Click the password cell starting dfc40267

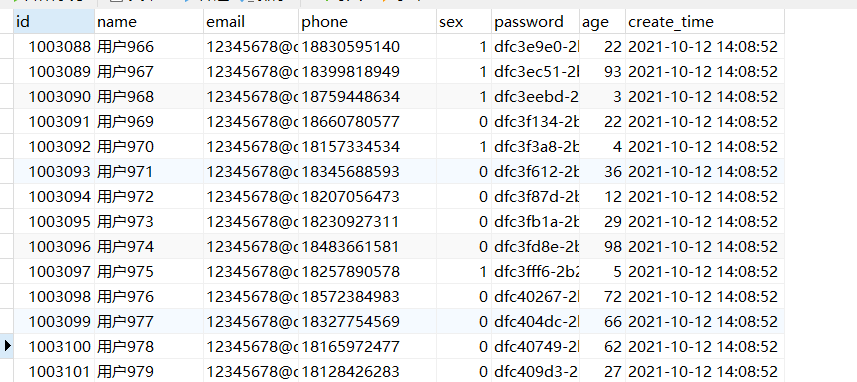[x=535, y=297]
